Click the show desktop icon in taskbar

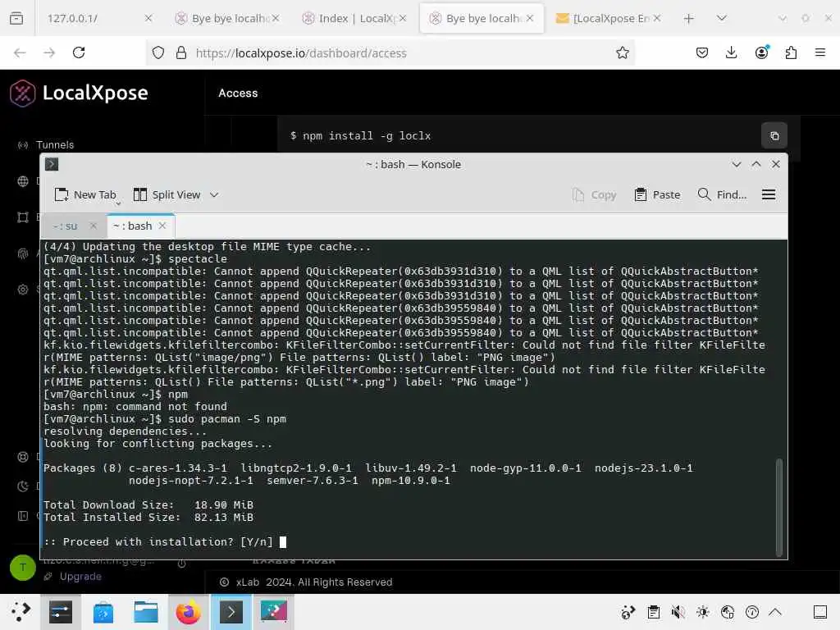click(x=820, y=612)
